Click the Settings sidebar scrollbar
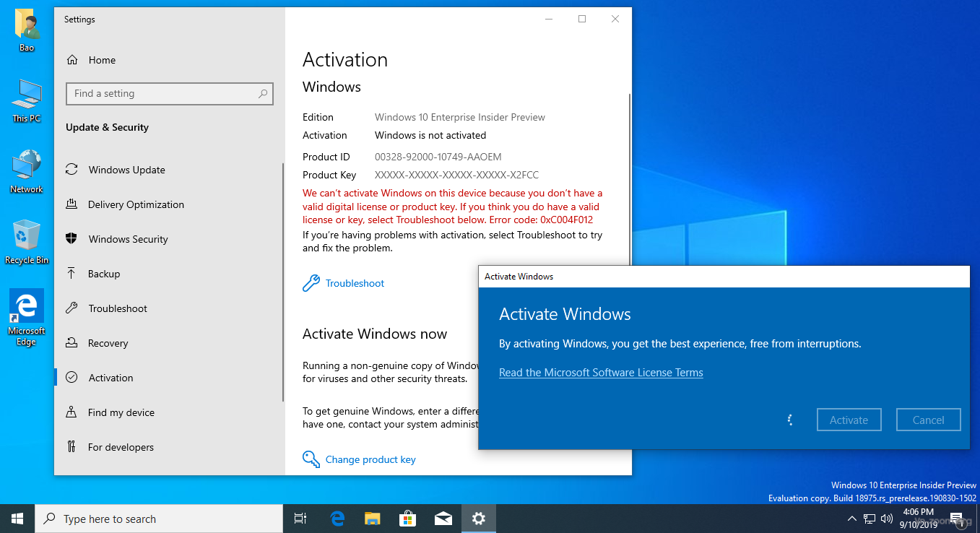The width and height of the screenshot is (980, 533). [x=283, y=282]
